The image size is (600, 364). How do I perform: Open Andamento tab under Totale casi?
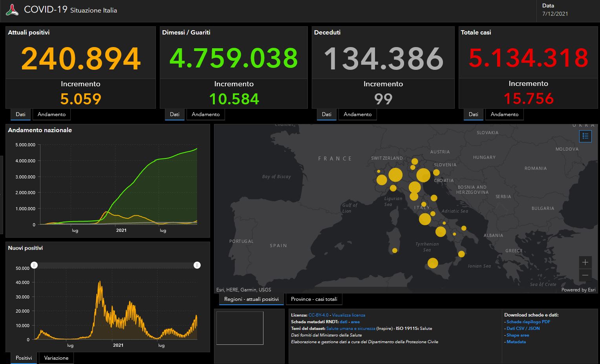tap(504, 115)
